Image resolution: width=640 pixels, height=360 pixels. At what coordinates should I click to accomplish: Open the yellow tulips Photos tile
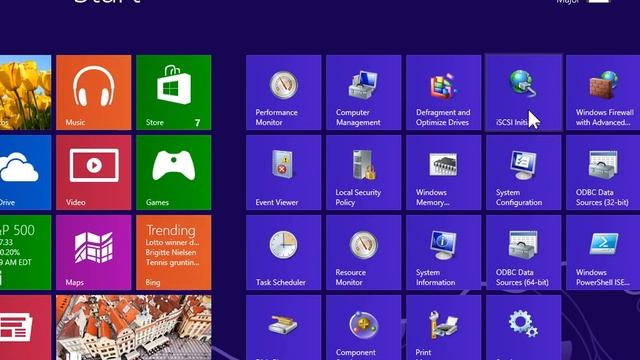click(x=25, y=93)
